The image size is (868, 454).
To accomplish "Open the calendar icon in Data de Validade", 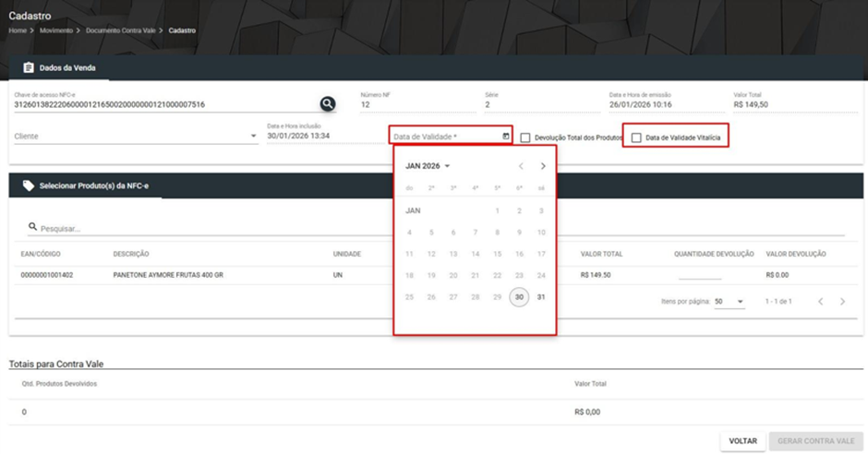I will (506, 136).
